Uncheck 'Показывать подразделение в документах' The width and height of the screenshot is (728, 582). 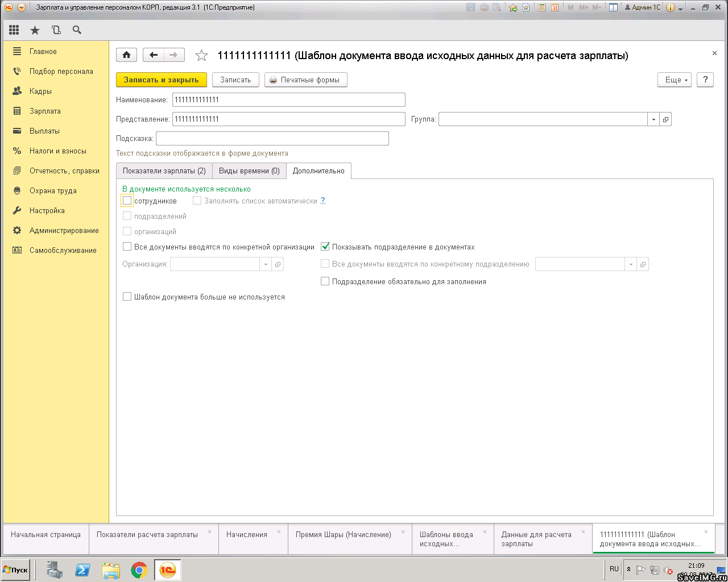point(325,247)
